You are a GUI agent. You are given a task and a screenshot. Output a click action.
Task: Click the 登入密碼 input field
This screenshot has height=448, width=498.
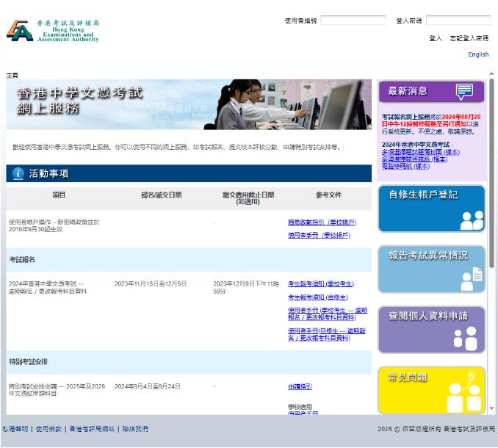(458, 21)
